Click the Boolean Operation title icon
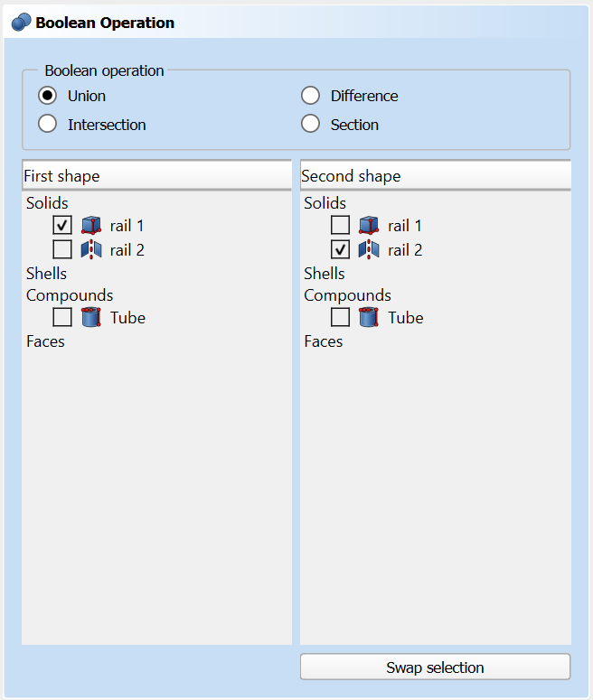The width and height of the screenshot is (593, 700). (22, 23)
